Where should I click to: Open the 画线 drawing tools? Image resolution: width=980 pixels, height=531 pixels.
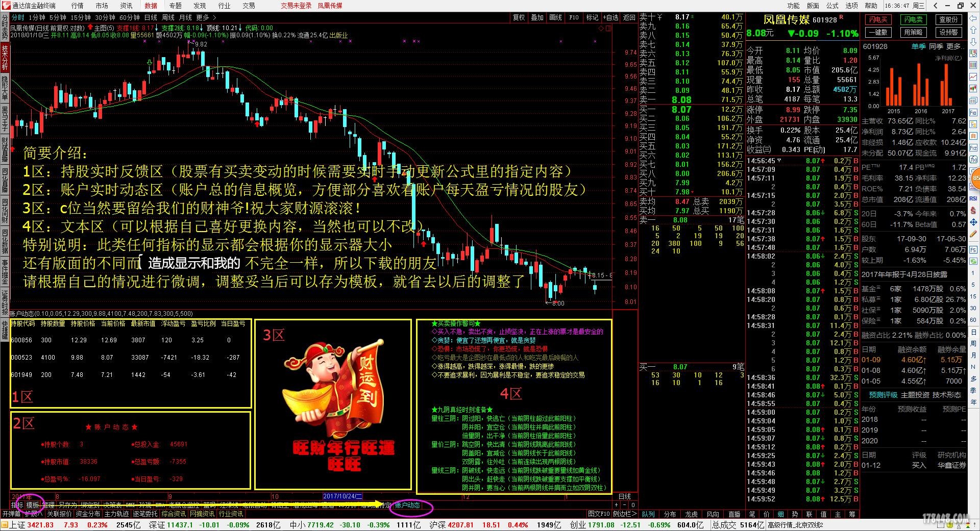point(556,17)
